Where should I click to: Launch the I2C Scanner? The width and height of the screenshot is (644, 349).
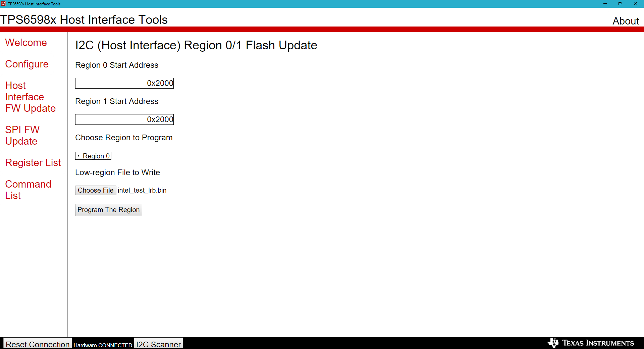click(158, 344)
